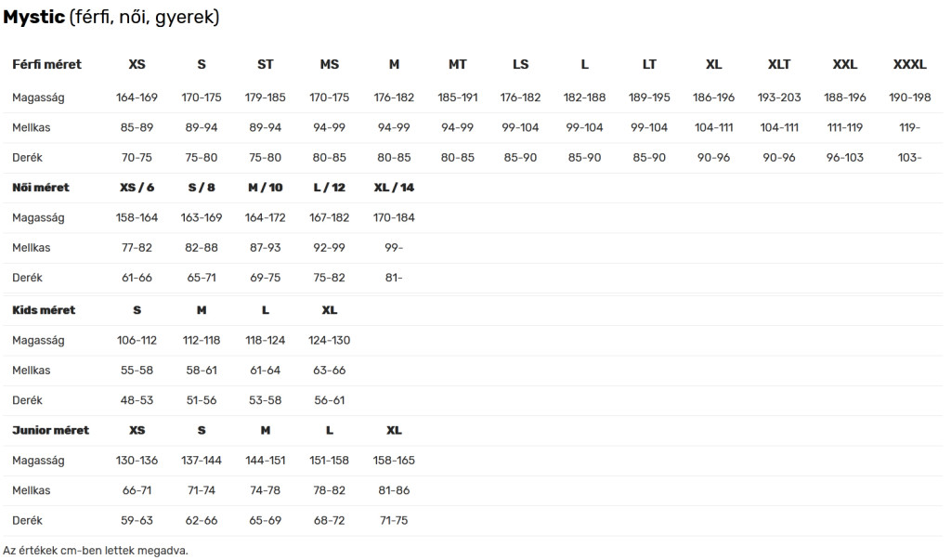Click the XXXL column header
951x560 pixels.
click(909, 64)
